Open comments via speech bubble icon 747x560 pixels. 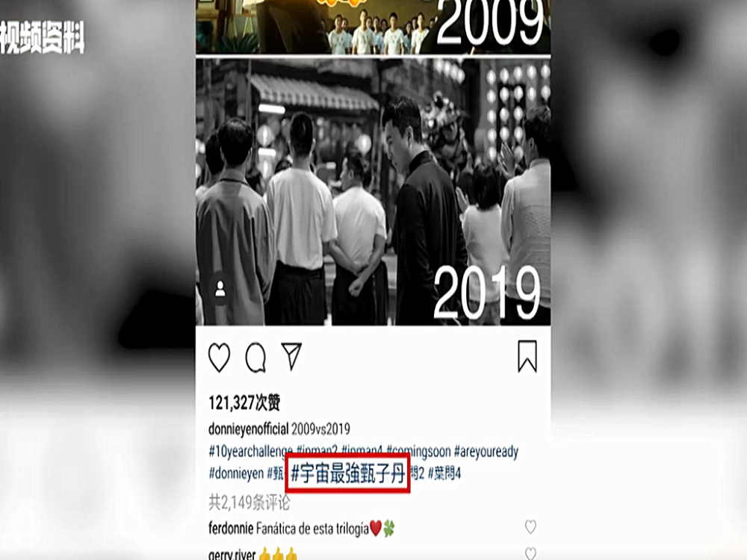coord(255,357)
